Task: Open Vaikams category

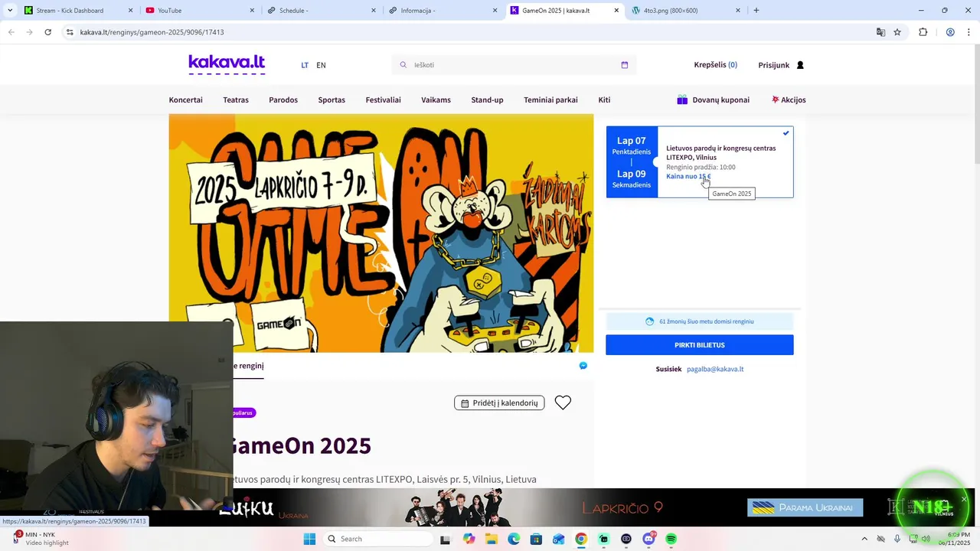Action: [436, 100]
